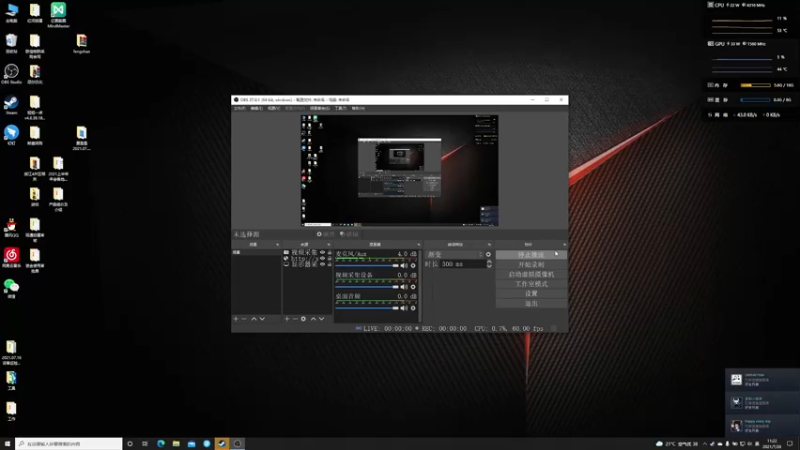
Task: Lock the 视频采集 source
Action: click(x=330, y=253)
